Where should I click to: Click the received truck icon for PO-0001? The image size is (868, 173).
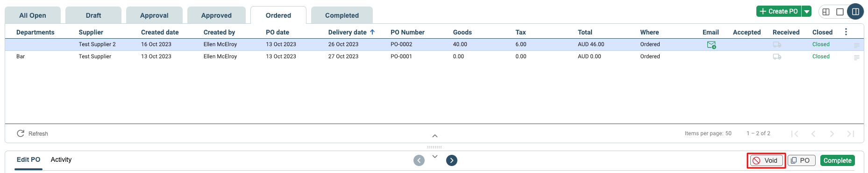coord(777,57)
